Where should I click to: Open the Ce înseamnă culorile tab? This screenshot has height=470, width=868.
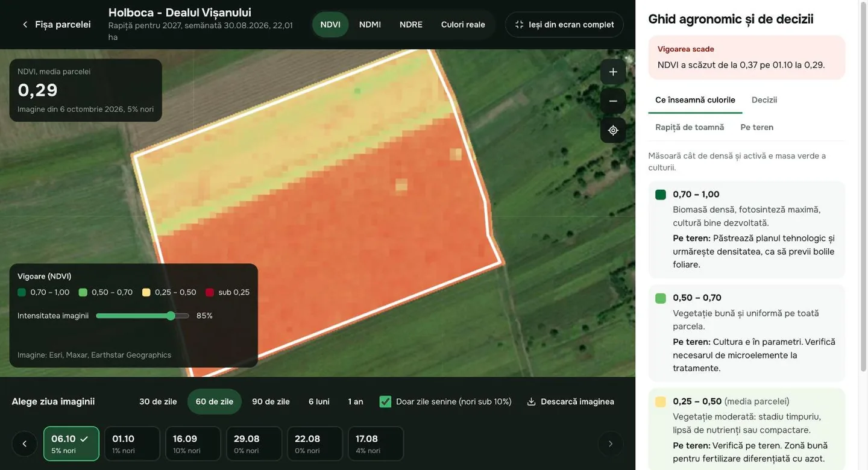pyautogui.click(x=695, y=100)
